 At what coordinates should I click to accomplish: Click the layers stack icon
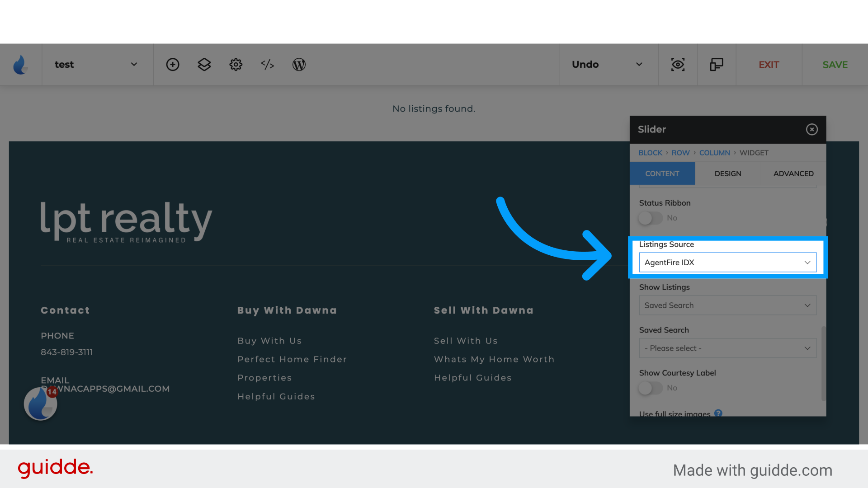204,64
